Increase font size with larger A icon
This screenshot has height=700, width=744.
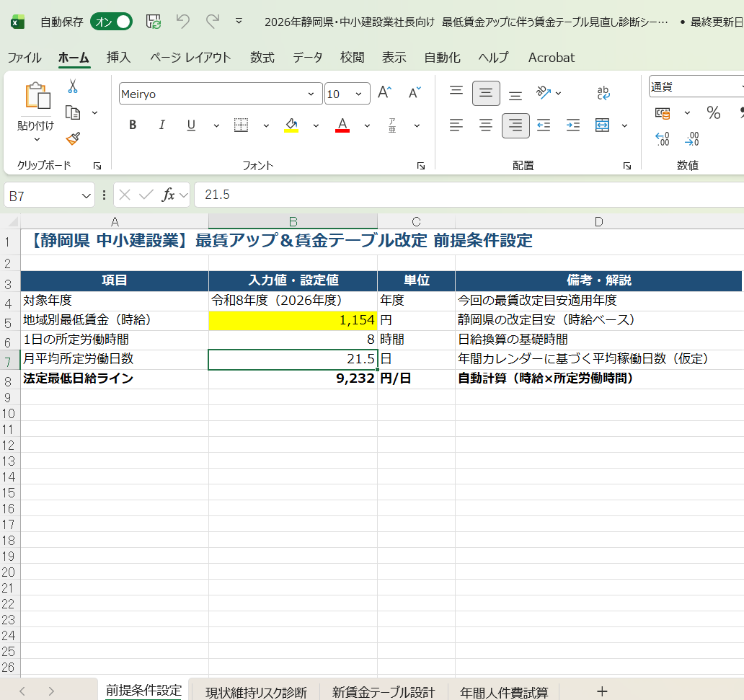[385, 92]
